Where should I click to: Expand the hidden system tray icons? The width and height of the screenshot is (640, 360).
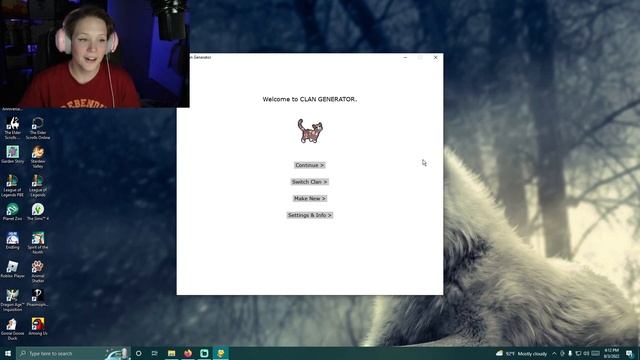(554, 353)
